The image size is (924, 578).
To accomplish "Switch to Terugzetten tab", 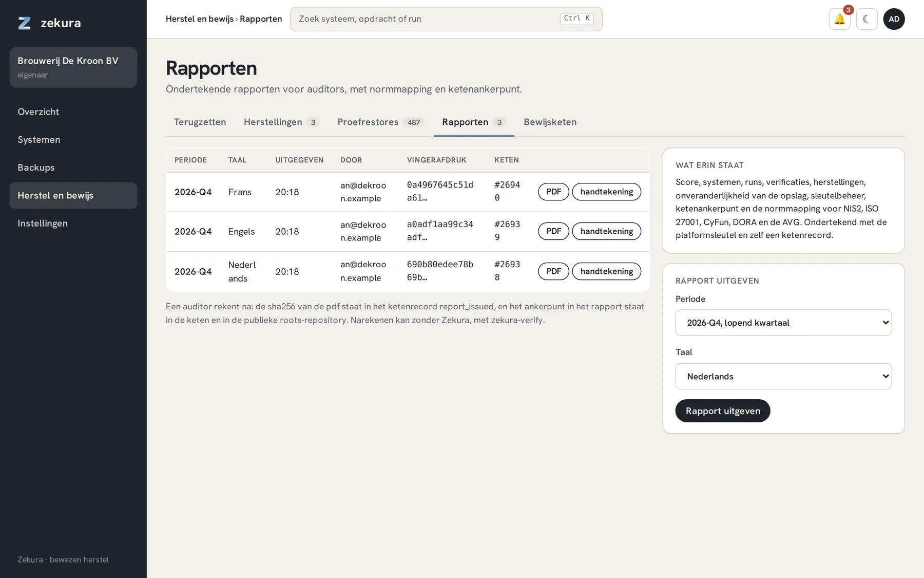I will (200, 122).
